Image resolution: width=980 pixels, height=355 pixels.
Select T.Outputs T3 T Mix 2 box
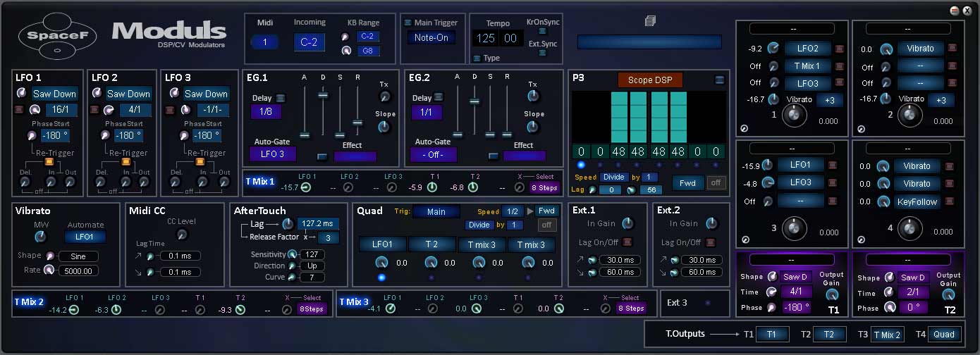point(888,335)
